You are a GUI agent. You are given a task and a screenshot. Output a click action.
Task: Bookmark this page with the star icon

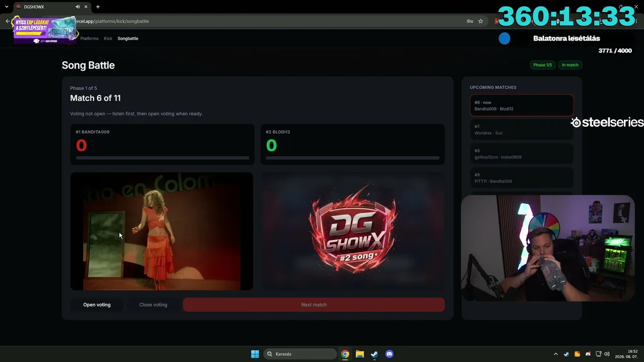pyautogui.click(x=480, y=21)
